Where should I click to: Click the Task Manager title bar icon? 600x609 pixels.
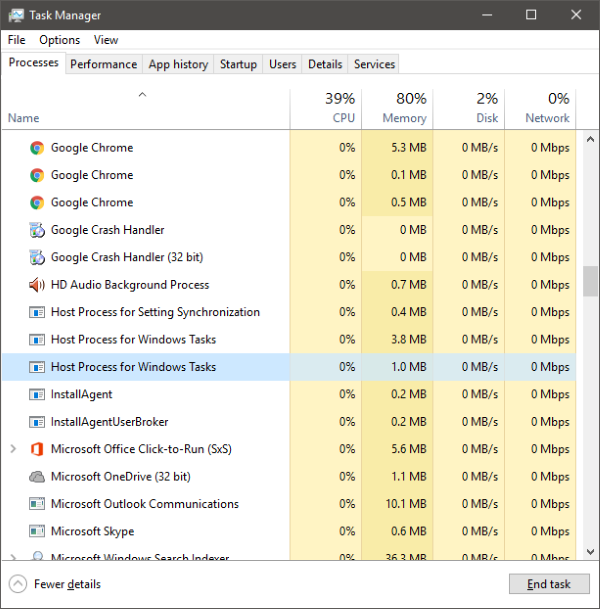[16, 15]
